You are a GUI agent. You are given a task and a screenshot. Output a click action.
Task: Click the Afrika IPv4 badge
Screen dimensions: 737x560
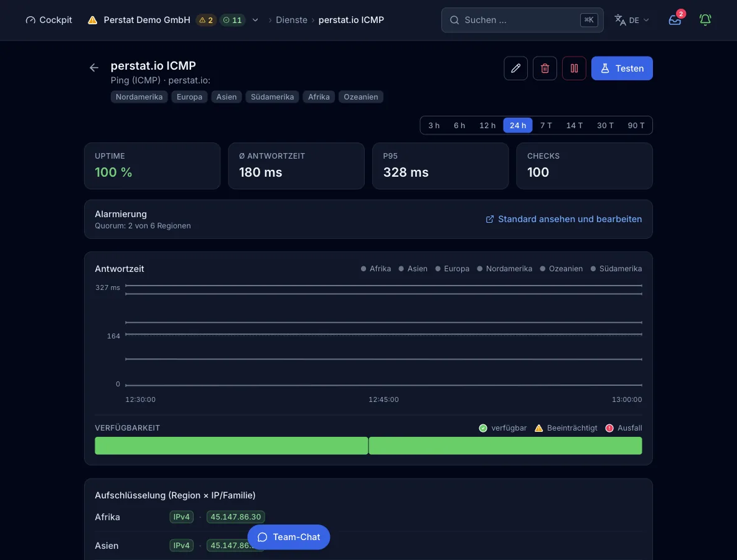coord(181,517)
